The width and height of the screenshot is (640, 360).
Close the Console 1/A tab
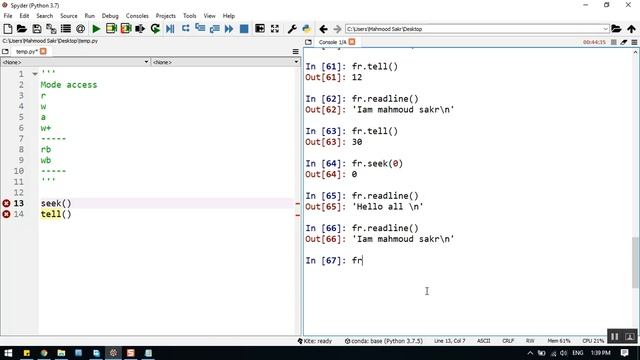(x=352, y=42)
